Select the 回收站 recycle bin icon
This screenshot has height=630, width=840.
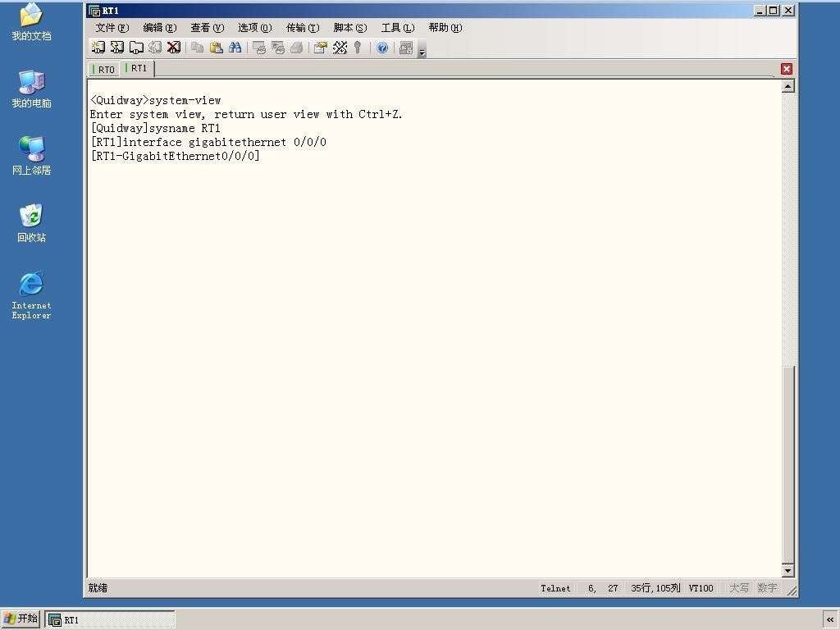[x=32, y=223]
